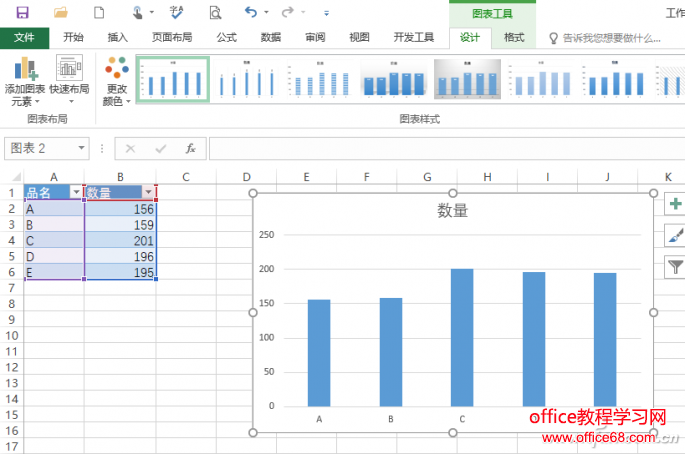Select cell containing 156
685x454 pixels.
[120, 209]
